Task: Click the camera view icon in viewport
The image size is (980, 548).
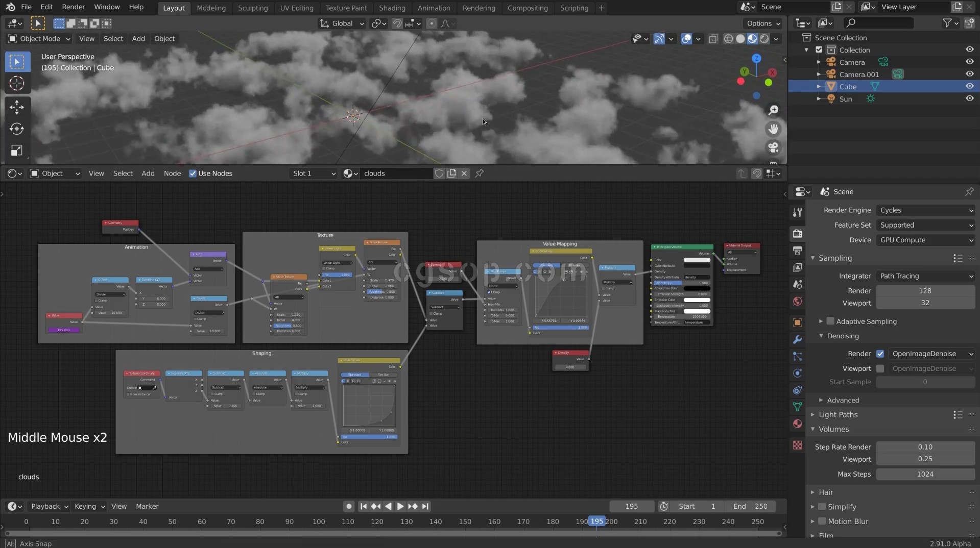Action: coord(773,148)
